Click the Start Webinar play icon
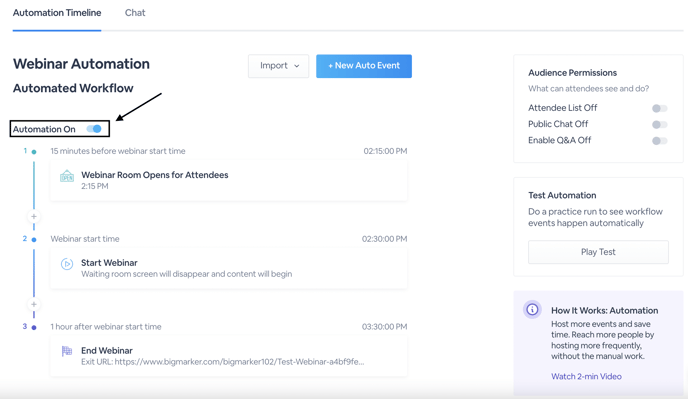Viewport: 688px width, 399px height. click(67, 264)
